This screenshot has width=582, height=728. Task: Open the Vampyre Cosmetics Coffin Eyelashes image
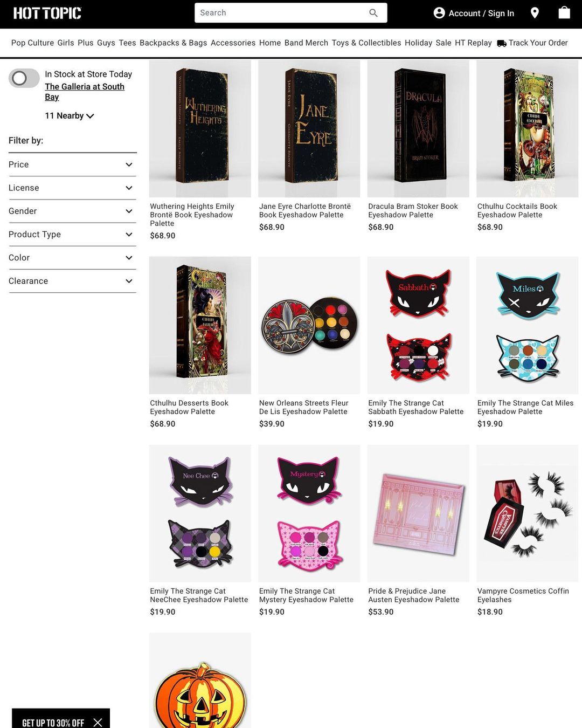coord(527,513)
